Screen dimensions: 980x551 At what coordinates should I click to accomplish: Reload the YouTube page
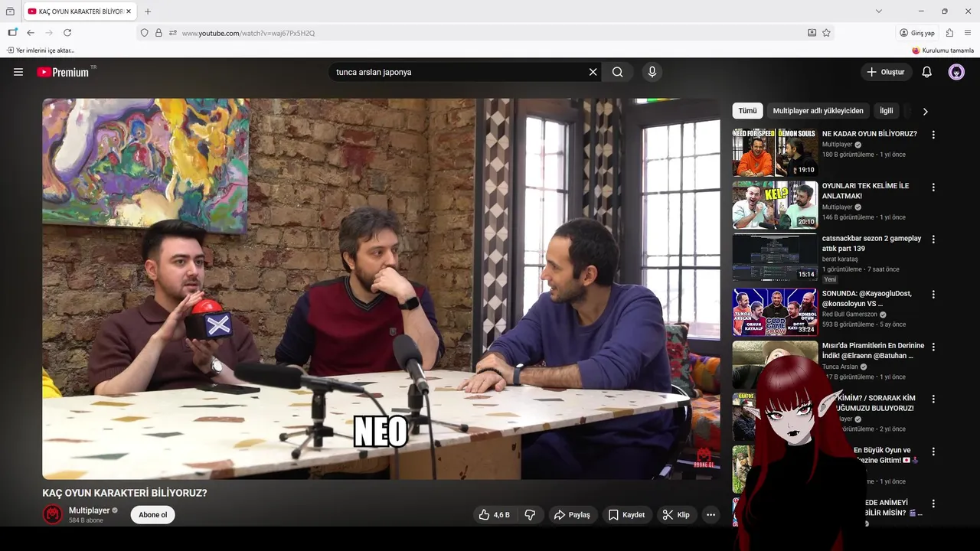coord(67,33)
